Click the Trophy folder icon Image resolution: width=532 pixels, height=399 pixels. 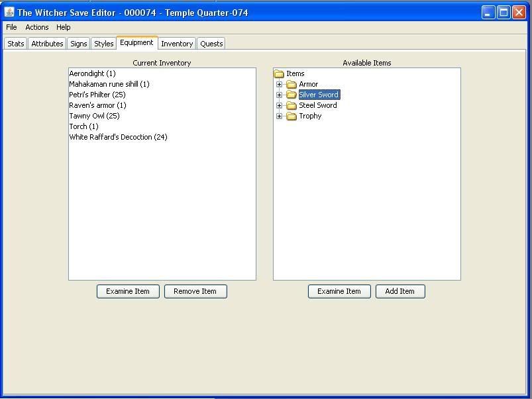point(292,116)
